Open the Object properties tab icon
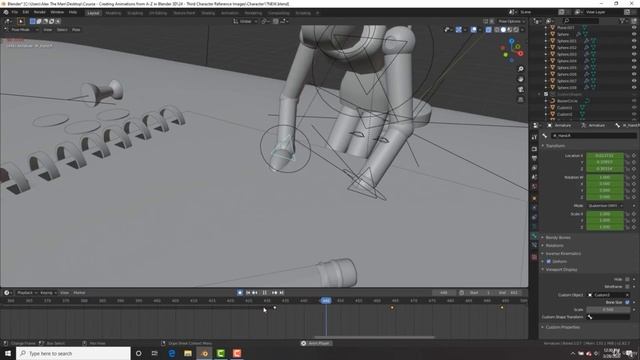The image size is (640, 360). coord(534,198)
